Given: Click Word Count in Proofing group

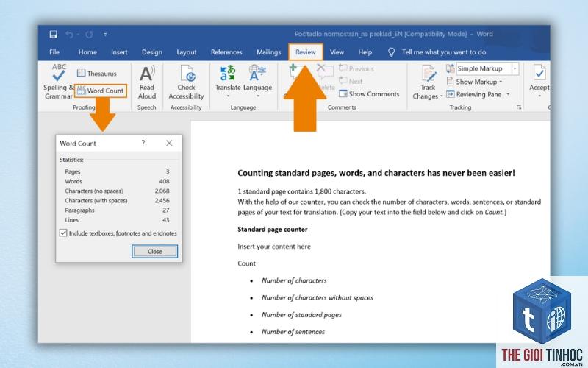Looking at the screenshot, I should point(101,91).
